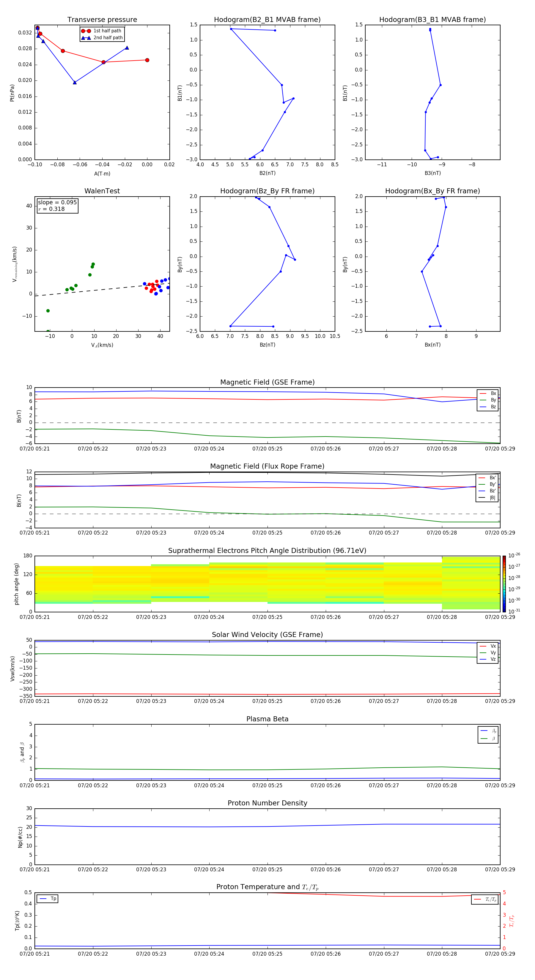Click the 'V_A(km/s)' axis label under WalenTest
535x980 pixels.
coord(102,345)
